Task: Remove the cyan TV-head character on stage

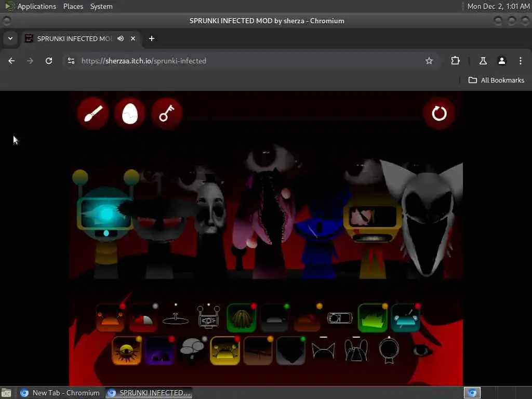Action: point(105,224)
